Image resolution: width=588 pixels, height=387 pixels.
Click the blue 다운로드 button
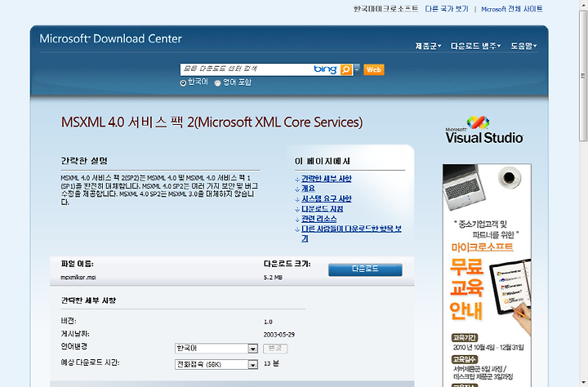365,269
